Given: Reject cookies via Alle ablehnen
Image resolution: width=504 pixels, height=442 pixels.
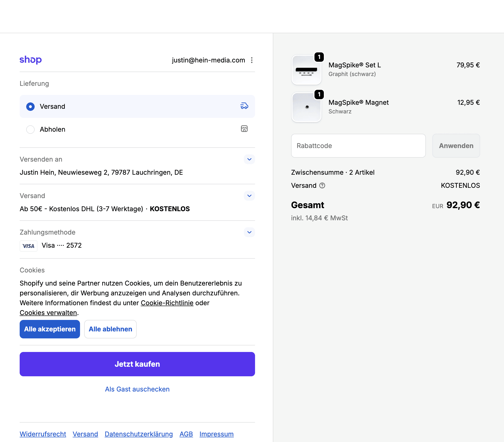Looking at the screenshot, I should [x=110, y=329].
